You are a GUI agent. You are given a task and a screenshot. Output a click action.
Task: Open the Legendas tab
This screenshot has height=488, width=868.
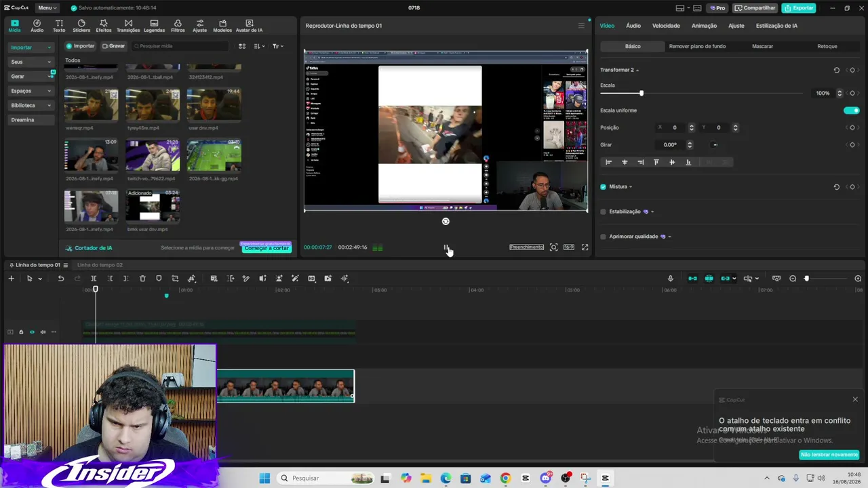154,26
